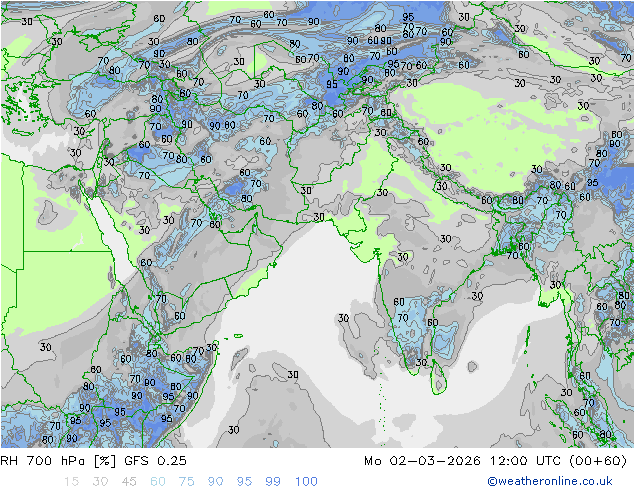Click the '12:00 UTC' time text
The height and width of the screenshot is (490, 634).
pos(525,460)
